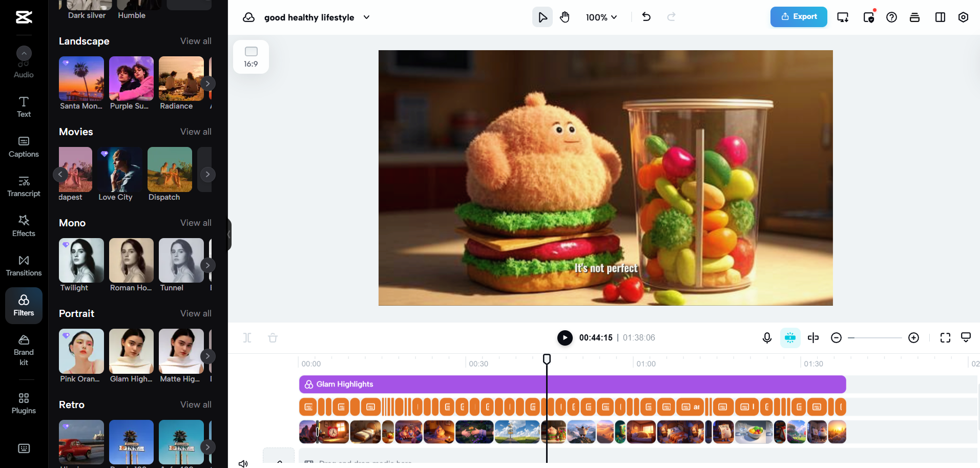Open the settings hexagon icon
Image resolution: width=980 pixels, height=468 pixels.
(x=963, y=17)
